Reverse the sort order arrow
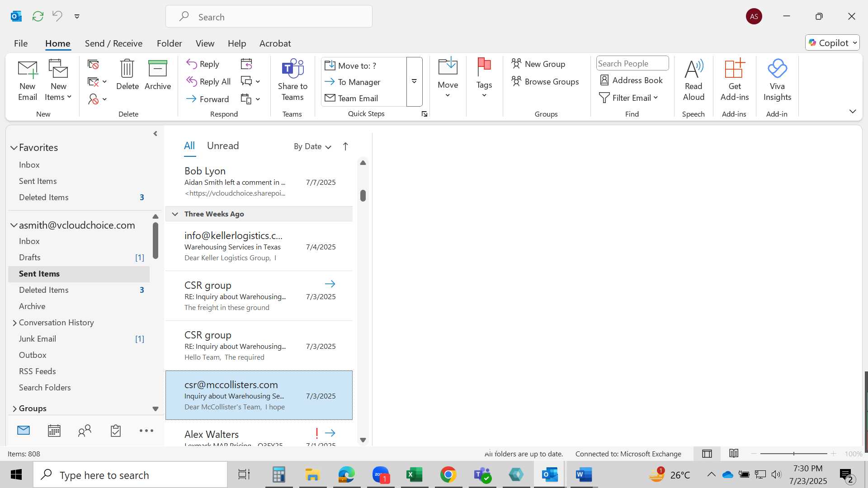 (345, 146)
